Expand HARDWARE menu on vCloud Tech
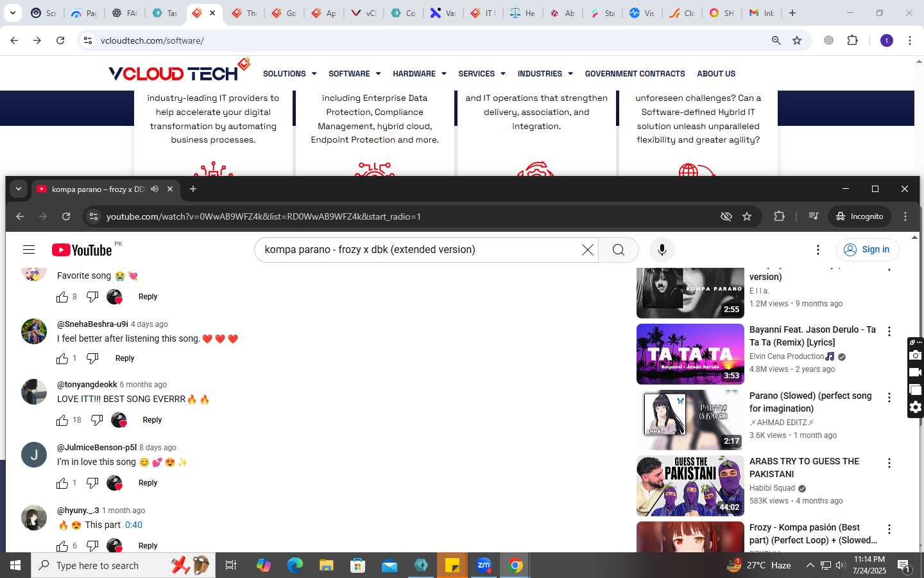Image resolution: width=924 pixels, height=578 pixels. [x=419, y=74]
